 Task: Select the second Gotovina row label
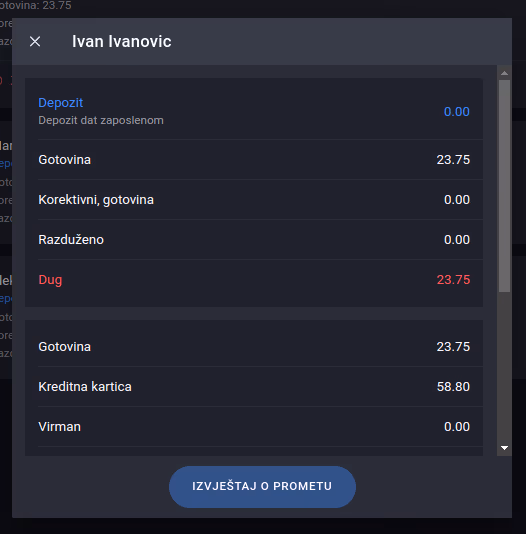pos(64,347)
